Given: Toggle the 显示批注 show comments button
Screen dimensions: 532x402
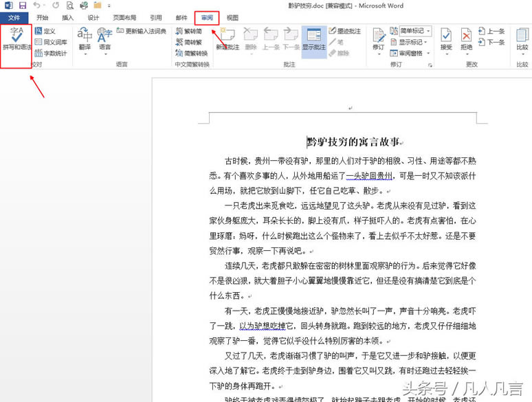Looking at the screenshot, I should pyautogui.click(x=315, y=38).
